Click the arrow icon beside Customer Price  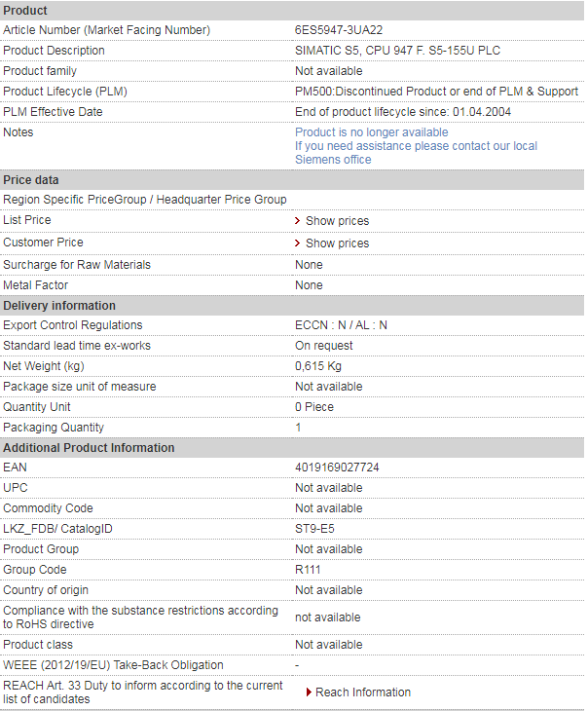point(298,243)
